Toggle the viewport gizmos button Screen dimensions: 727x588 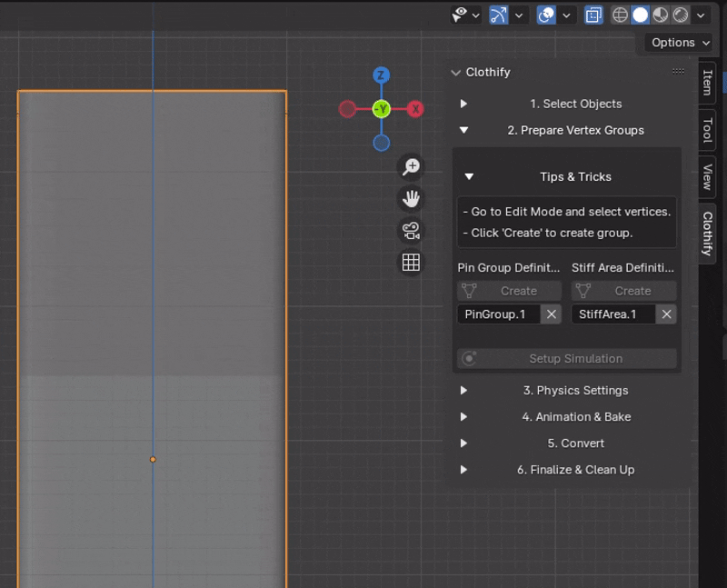(498, 15)
